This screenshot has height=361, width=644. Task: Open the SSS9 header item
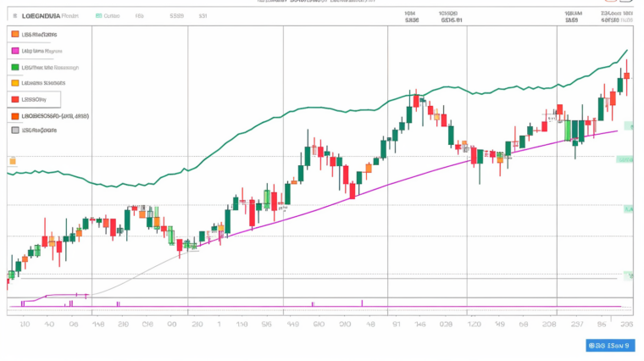(x=176, y=15)
